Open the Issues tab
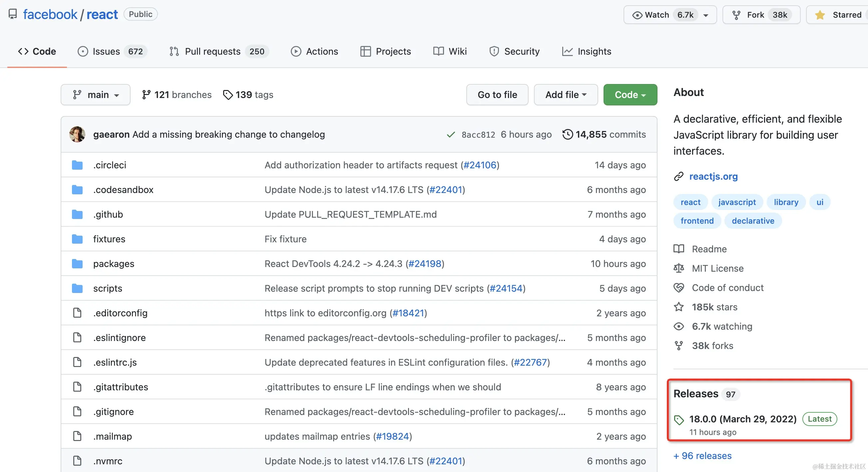 pyautogui.click(x=112, y=51)
